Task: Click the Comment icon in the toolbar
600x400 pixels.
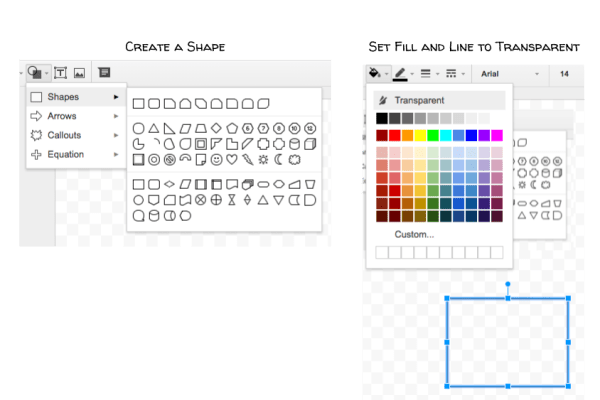Action: [x=103, y=71]
